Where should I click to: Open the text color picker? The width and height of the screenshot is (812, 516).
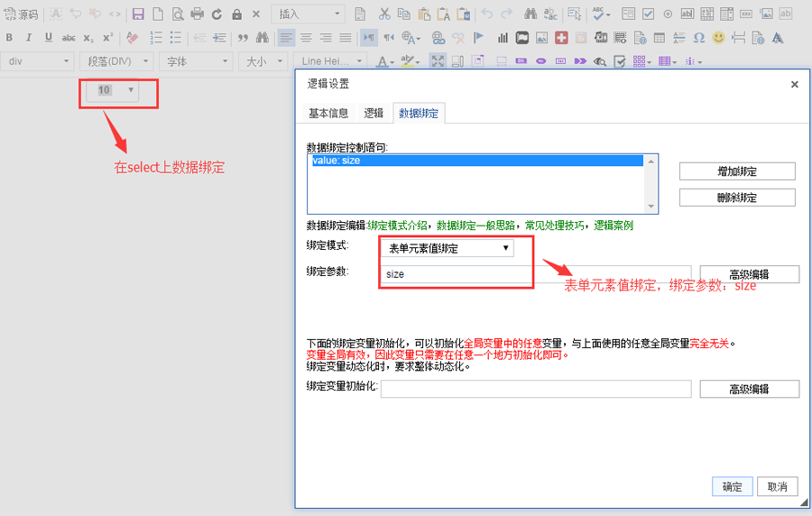(x=383, y=61)
